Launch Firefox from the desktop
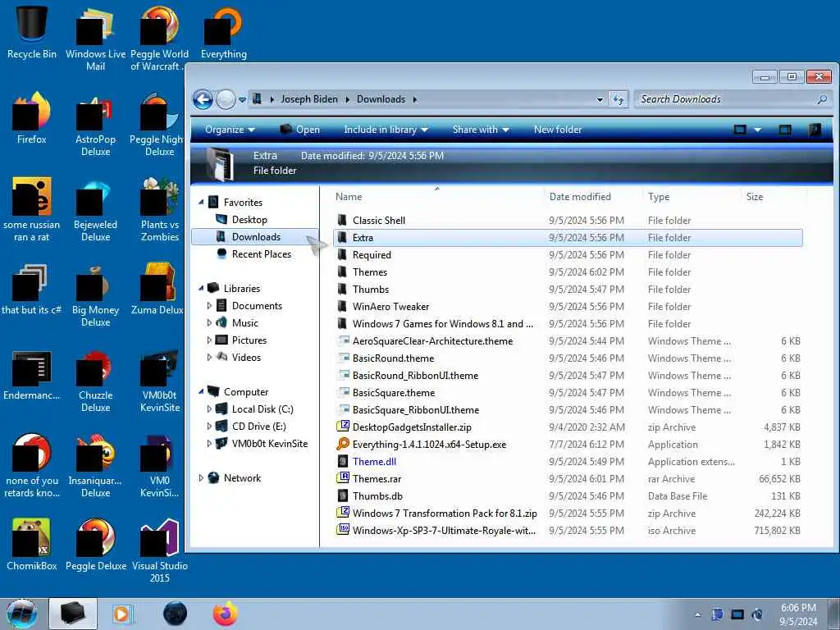This screenshot has height=630, width=840. point(32,118)
